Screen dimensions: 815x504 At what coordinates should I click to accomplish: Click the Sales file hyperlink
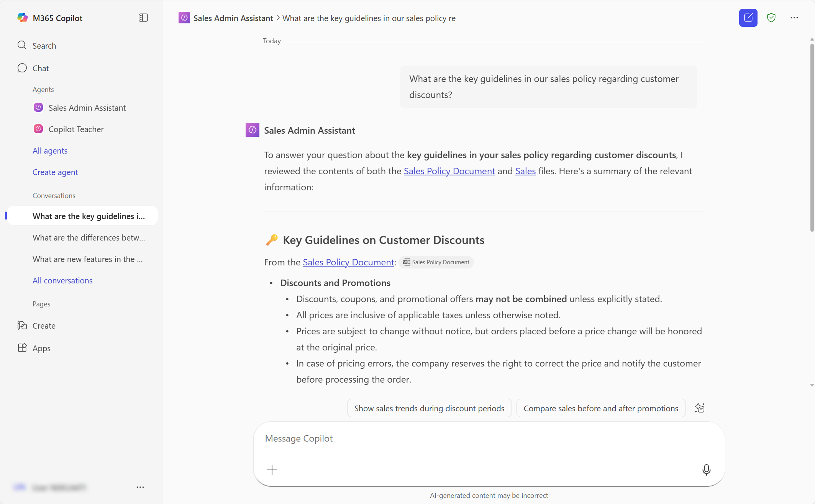[x=525, y=171]
